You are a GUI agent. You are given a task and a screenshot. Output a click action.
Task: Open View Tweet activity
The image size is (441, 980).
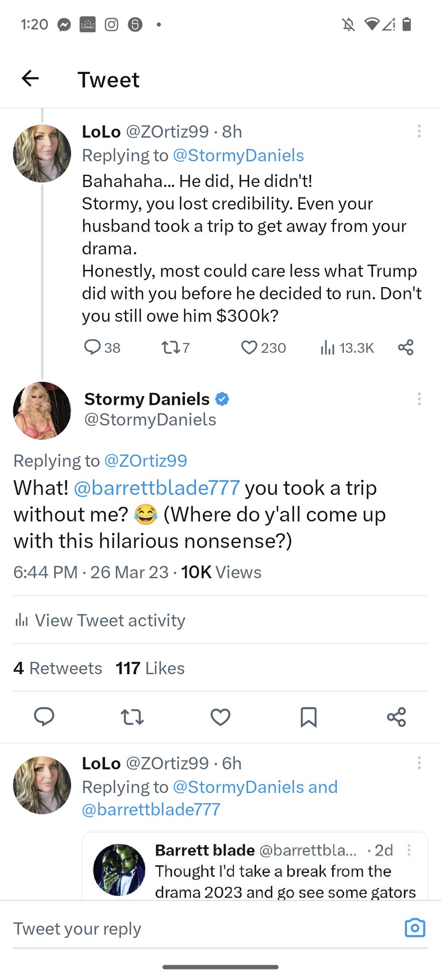pyautogui.click(x=99, y=620)
